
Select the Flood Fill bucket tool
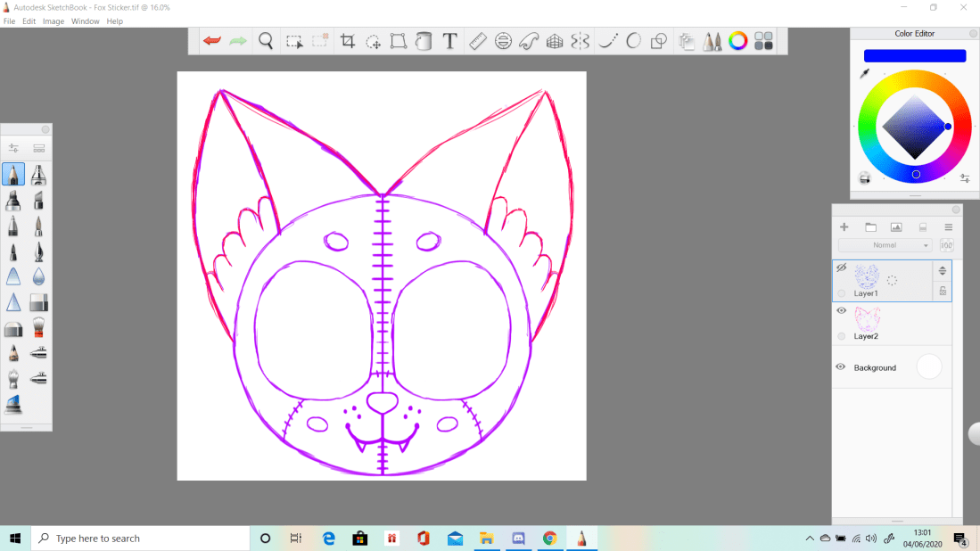(x=424, y=41)
